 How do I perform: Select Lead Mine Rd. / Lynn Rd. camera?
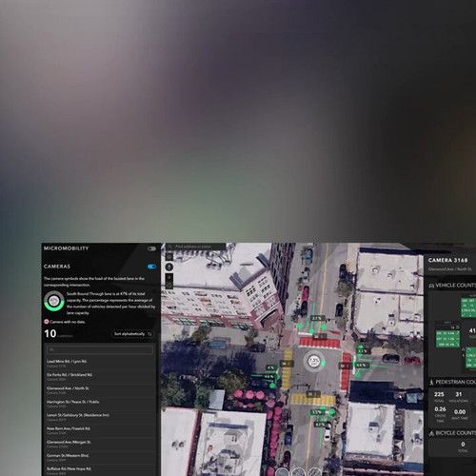pos(100,364)
